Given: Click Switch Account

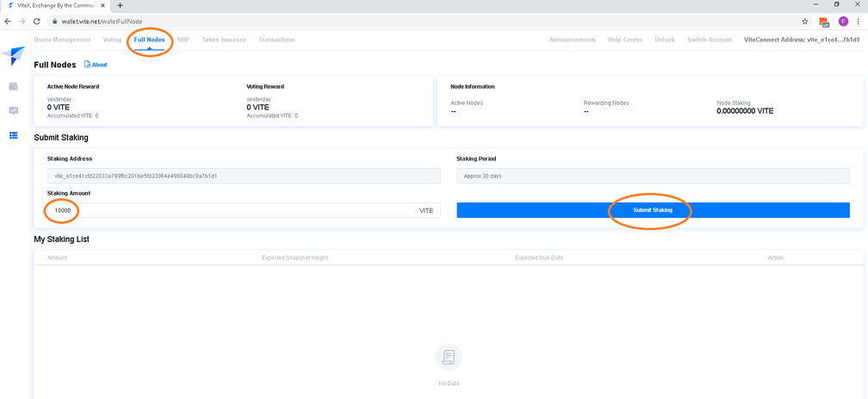Looking at the screenshot, I should (710, 40).
